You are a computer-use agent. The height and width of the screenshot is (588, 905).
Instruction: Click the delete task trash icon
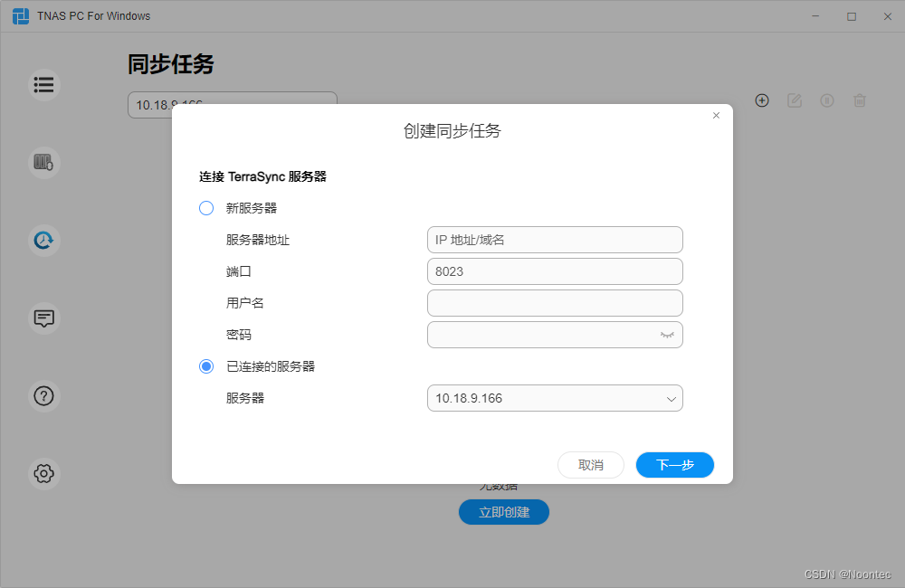pyautogui.click(x=860, y=100)
